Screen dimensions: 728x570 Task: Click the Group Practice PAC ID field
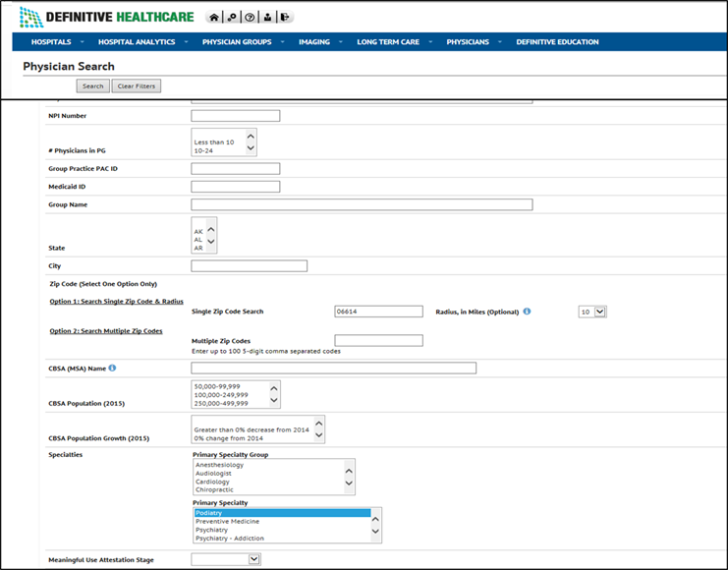pos(236,168)
